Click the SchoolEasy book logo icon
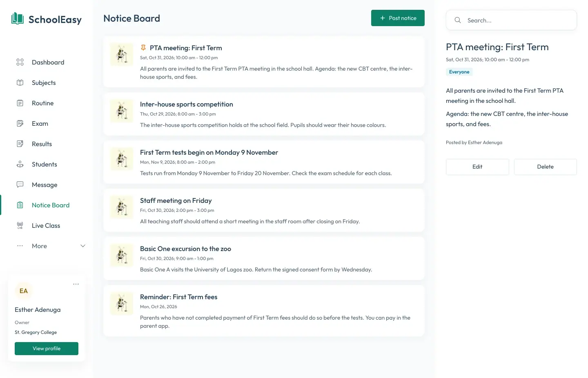The height and width of the screenshot is (378, 588). [x=17, y=18]
